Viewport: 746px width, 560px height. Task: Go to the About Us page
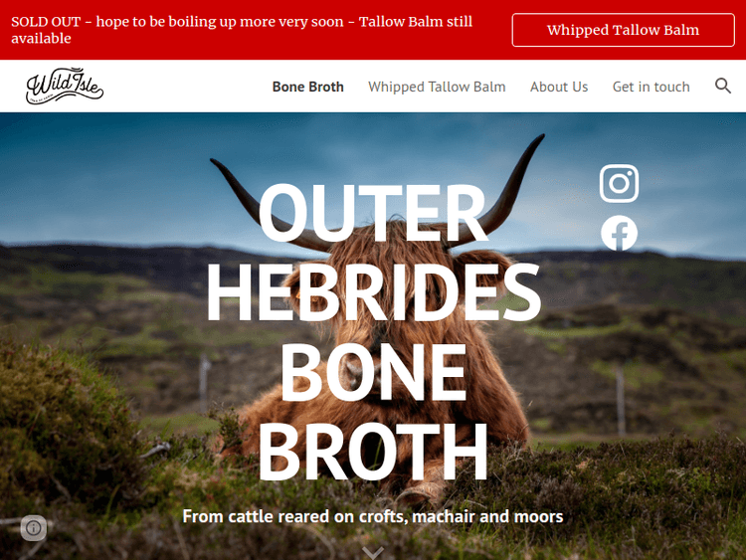pos(559,87)
